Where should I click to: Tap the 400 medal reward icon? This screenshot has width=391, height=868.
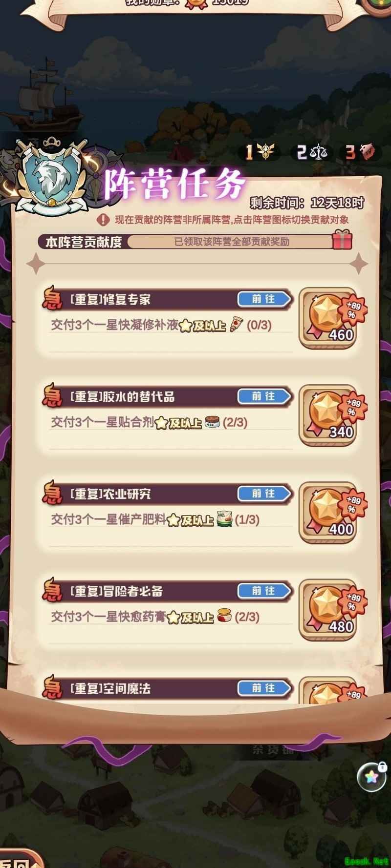[327, 513]
